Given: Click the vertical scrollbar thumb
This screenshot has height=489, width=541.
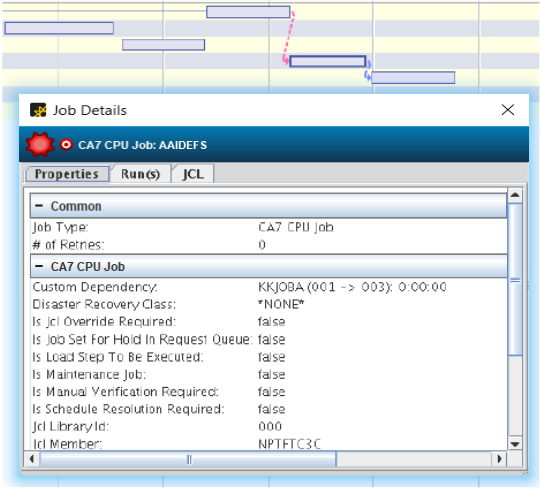Looking at the screenshot, I should 515,280.
